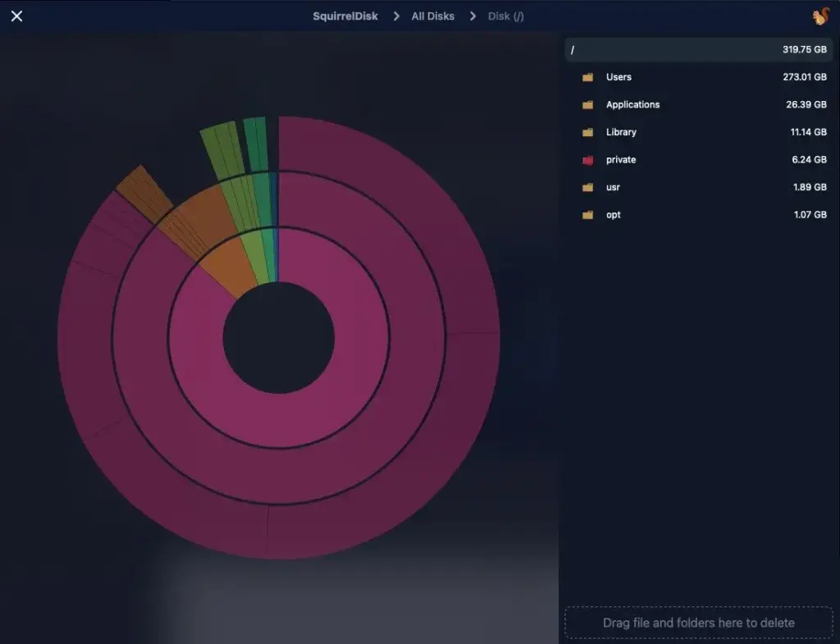Select the inner magenta Users ring segment
Image resolution: width=840 pixels, height=644 pixels.
coord(279,421)
